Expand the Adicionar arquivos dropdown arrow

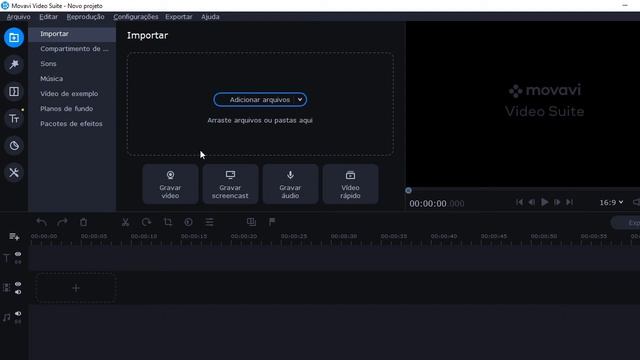300,100
